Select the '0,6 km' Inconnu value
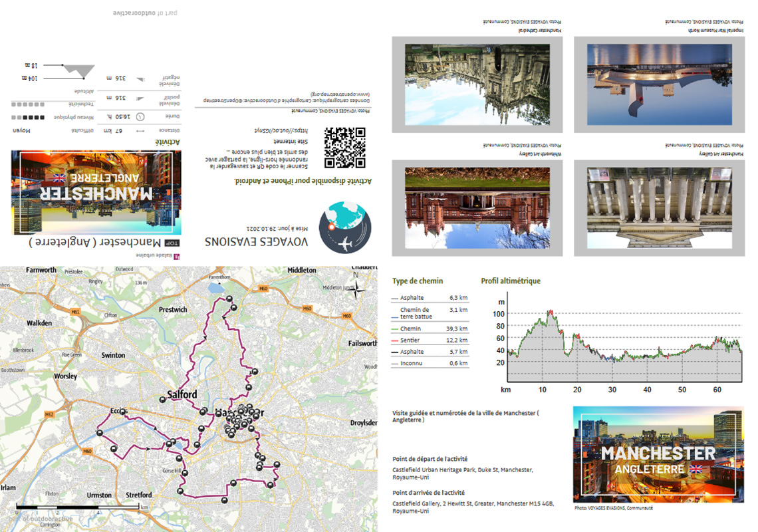This screenshot has width=758, height=532. point(458,363)
